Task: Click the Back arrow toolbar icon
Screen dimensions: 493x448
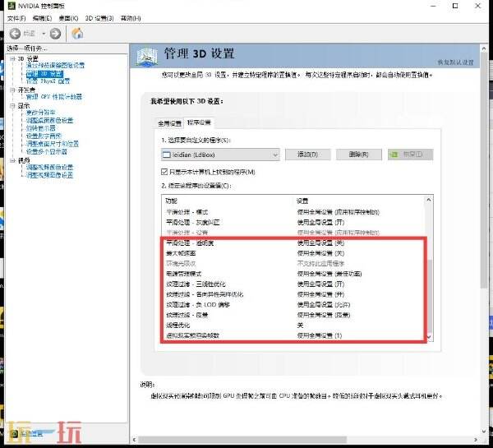Action: [x=15, y=34]
